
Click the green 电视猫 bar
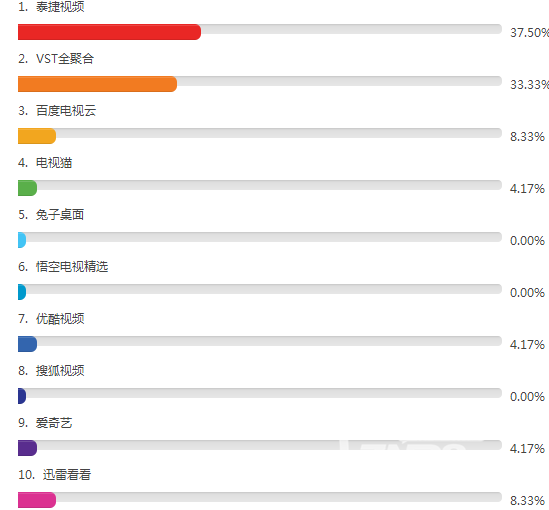point(27,188)
